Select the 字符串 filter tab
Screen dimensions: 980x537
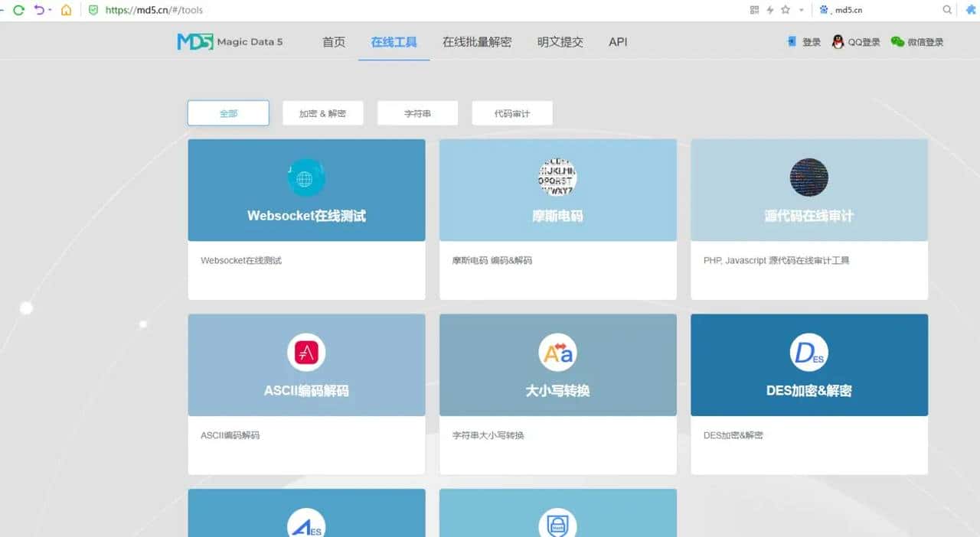(417, 112)
